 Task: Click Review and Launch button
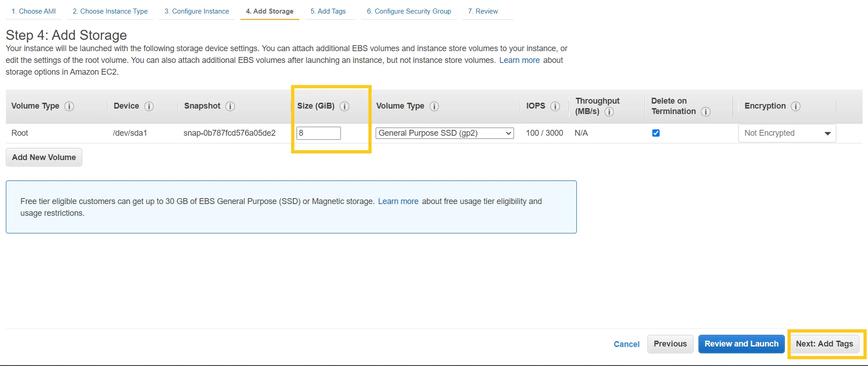[x=741, y=344]
